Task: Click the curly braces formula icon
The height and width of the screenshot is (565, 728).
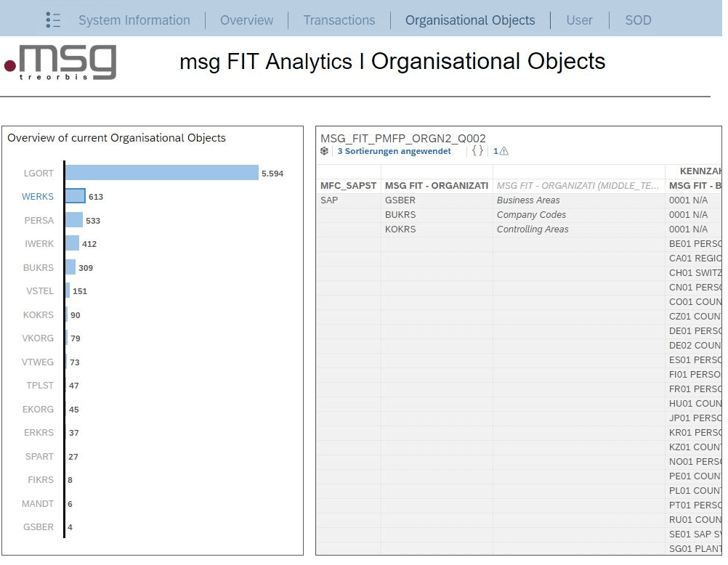Action: pos(477,150)
